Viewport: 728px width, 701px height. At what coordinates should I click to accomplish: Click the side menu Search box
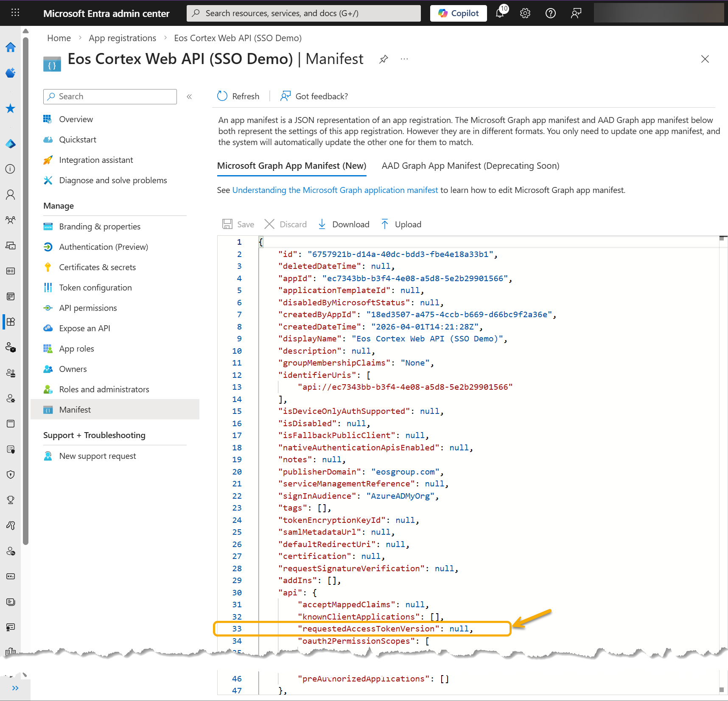tap(110, 97)
